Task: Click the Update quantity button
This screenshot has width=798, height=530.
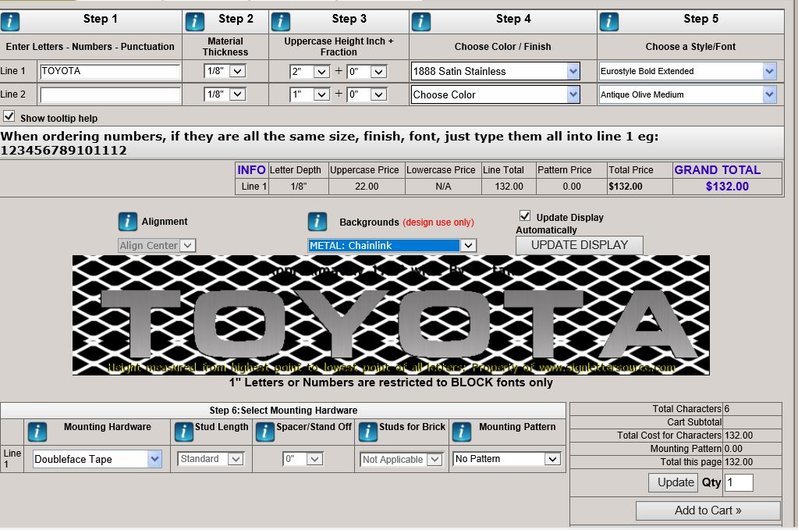Action: point(675,483)
